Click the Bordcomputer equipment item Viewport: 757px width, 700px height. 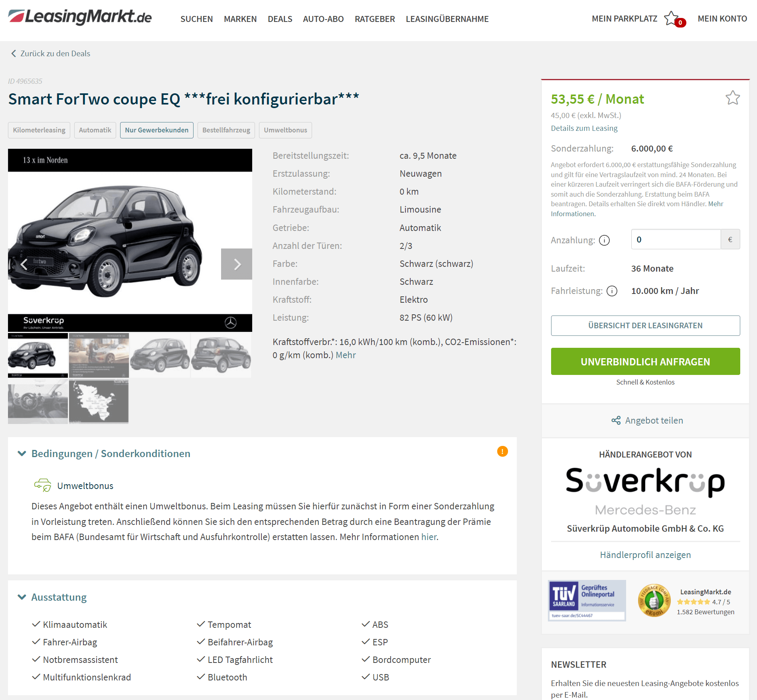pos(401,660)
